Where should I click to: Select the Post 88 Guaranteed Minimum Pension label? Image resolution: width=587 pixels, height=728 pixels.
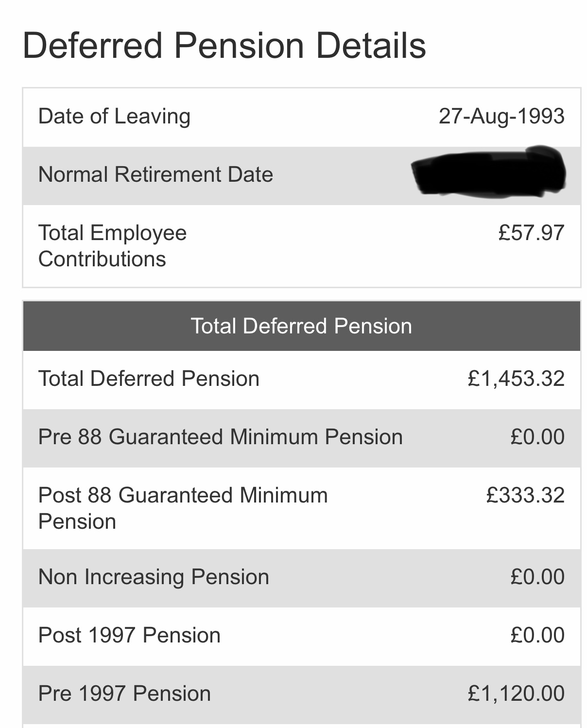coord(183,508)
